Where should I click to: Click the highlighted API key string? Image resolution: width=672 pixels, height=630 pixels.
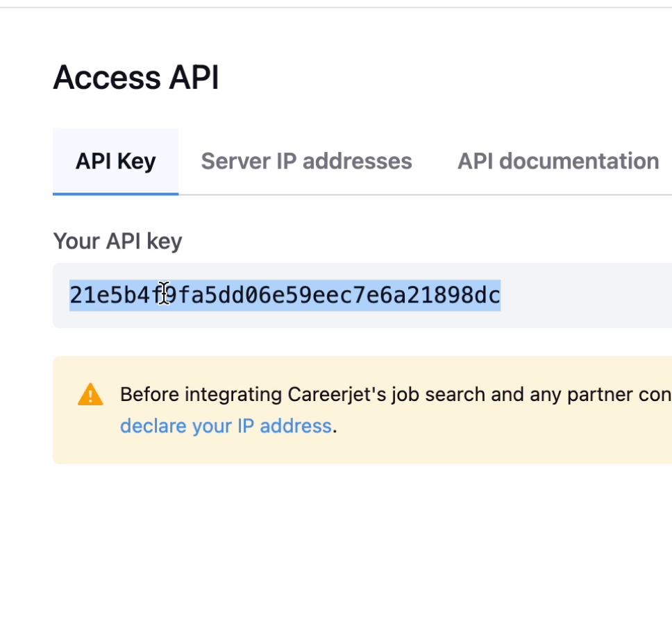(285, 295)
